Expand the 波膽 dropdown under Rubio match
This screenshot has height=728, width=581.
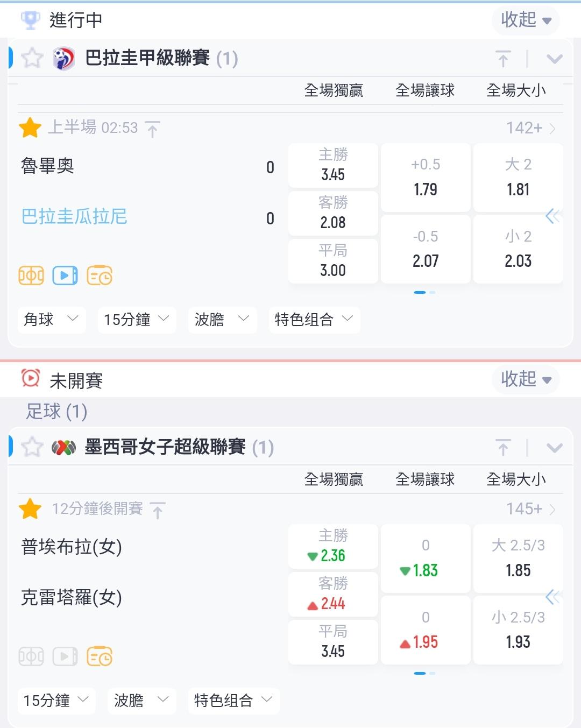222,320
